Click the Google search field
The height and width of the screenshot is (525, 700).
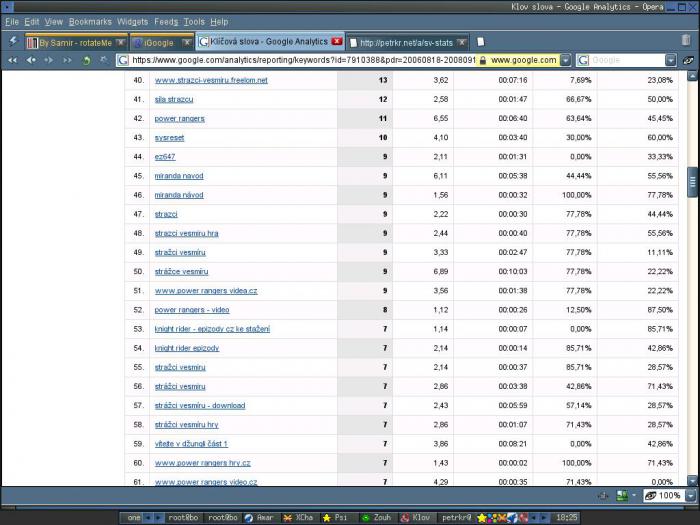point(627,60)
